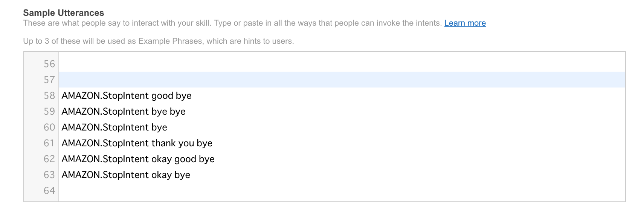Click line number 63 in gutter

[49, 175]
